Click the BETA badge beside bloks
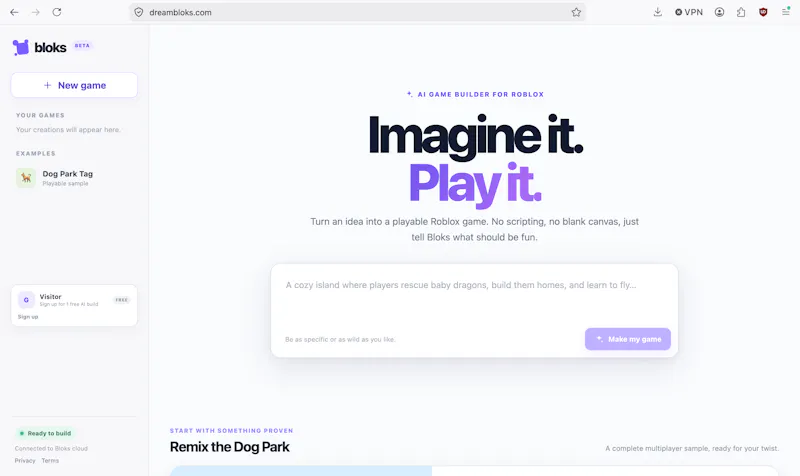Screen dimensions: 800x476 click(82, 45)
